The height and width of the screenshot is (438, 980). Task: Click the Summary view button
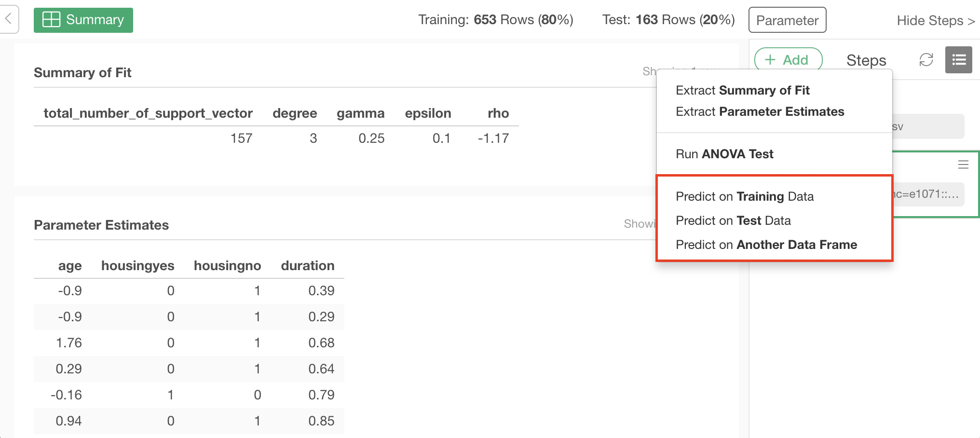coord(83,20)
